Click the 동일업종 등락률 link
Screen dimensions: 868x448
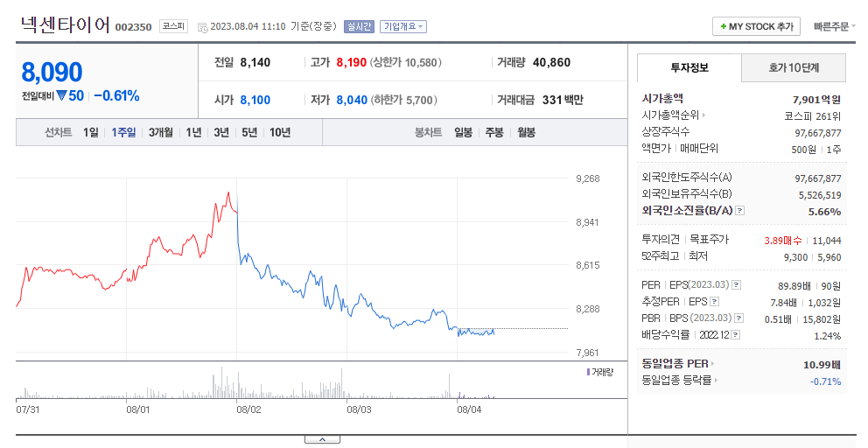(676, 381)
